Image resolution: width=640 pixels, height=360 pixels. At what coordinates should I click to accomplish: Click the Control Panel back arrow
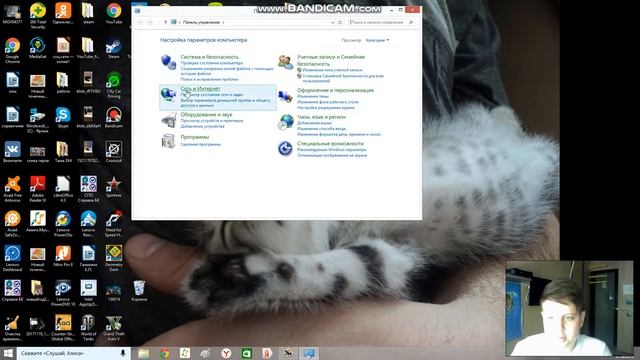tap(140, 22)
